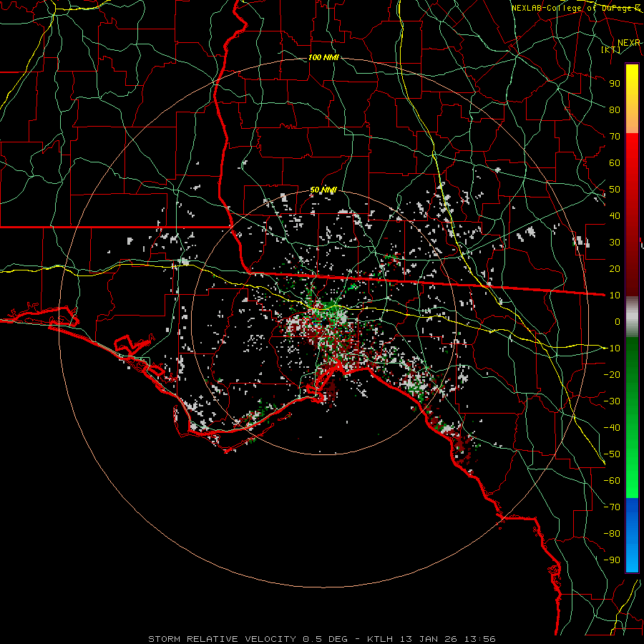Click the -80 value on velocity scale

point(612,534)
